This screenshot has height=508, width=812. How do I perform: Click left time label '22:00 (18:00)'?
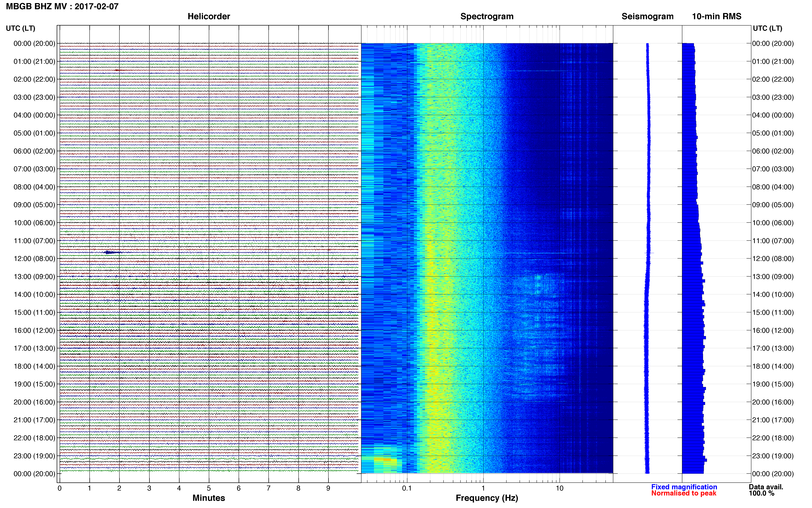tap(34, 438)
